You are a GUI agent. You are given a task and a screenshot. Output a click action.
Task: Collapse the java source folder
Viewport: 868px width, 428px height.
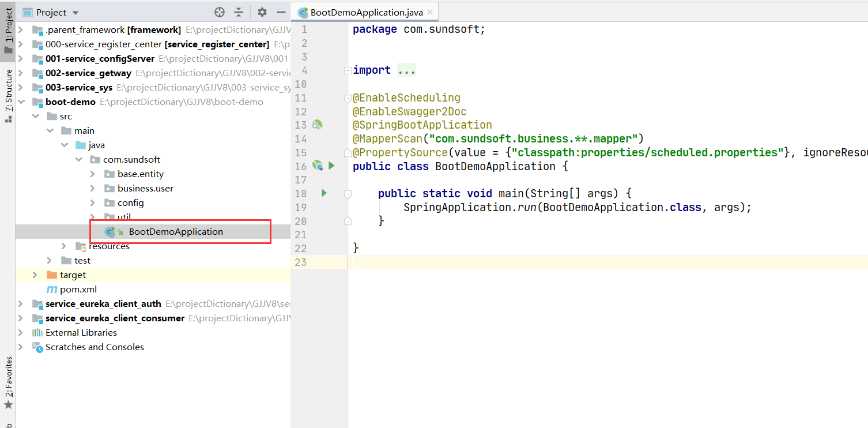64,145
